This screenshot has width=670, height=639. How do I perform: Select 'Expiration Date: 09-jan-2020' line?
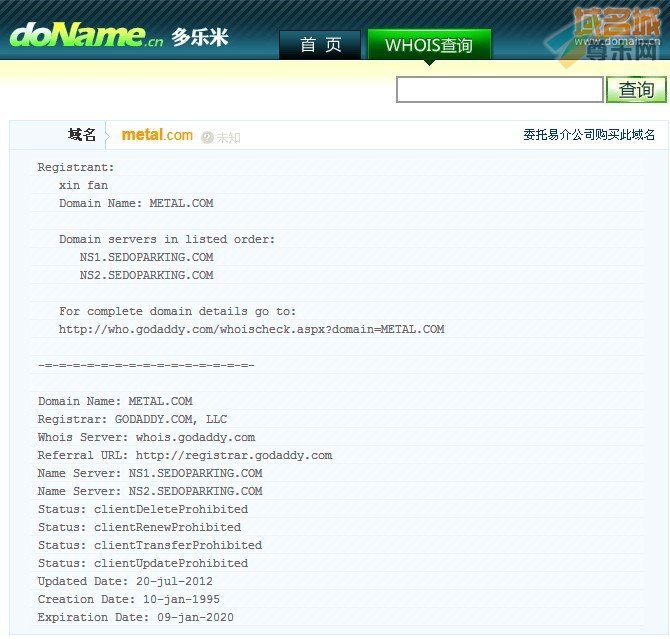(x=136, y=617)
